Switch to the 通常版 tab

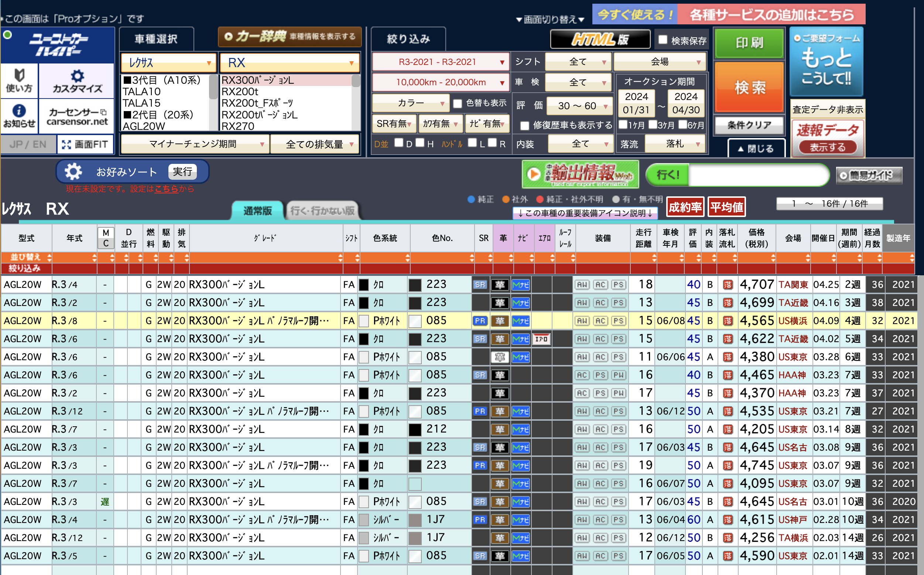pos(258,211)
